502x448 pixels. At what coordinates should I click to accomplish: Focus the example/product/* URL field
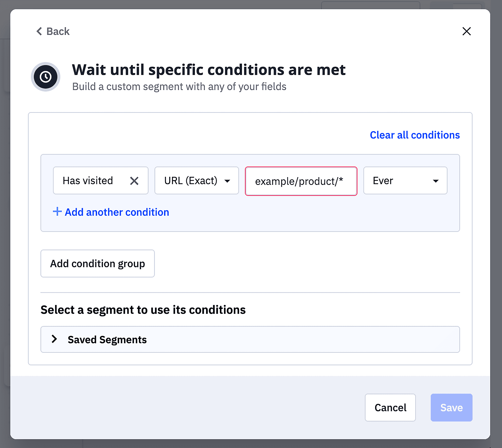coord(301,181)
